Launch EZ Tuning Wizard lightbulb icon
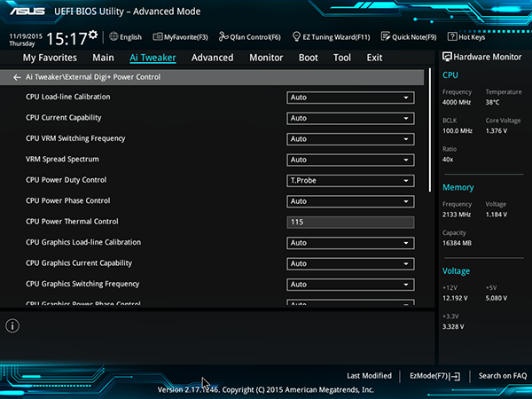 pos(296,36)
